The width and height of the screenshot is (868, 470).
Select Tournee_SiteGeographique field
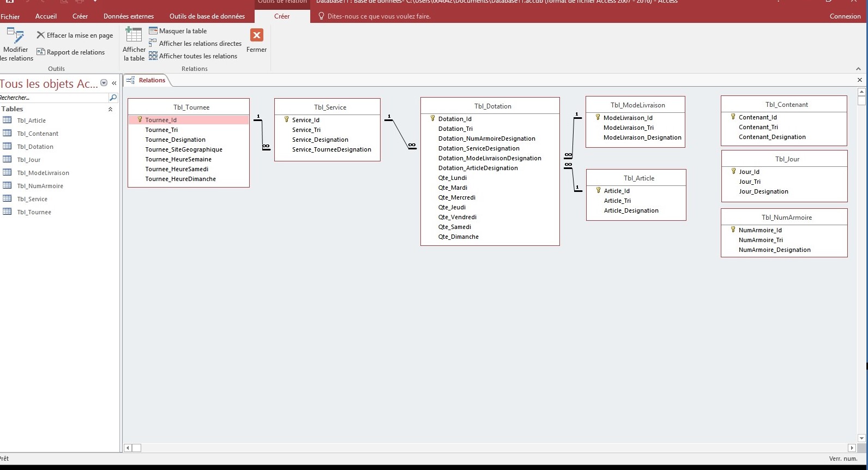point(184,149)
